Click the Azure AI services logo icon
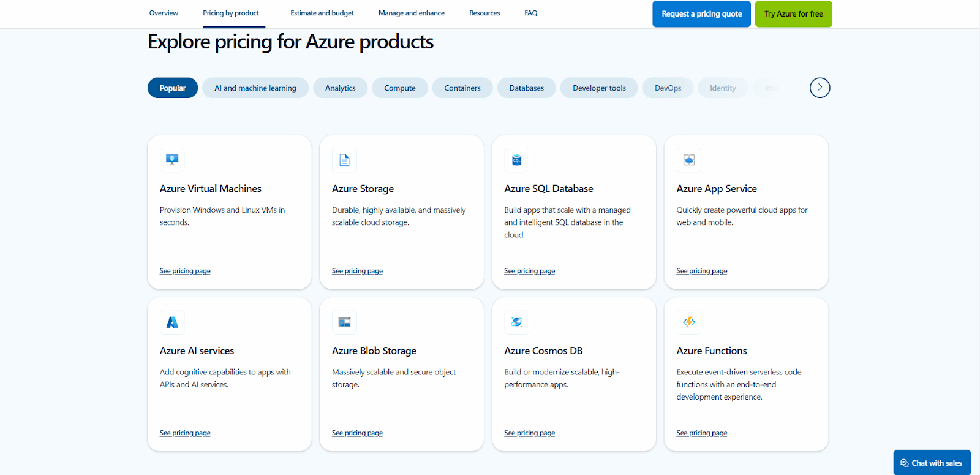Screen dimensions: 980x475 coord(172,322)
